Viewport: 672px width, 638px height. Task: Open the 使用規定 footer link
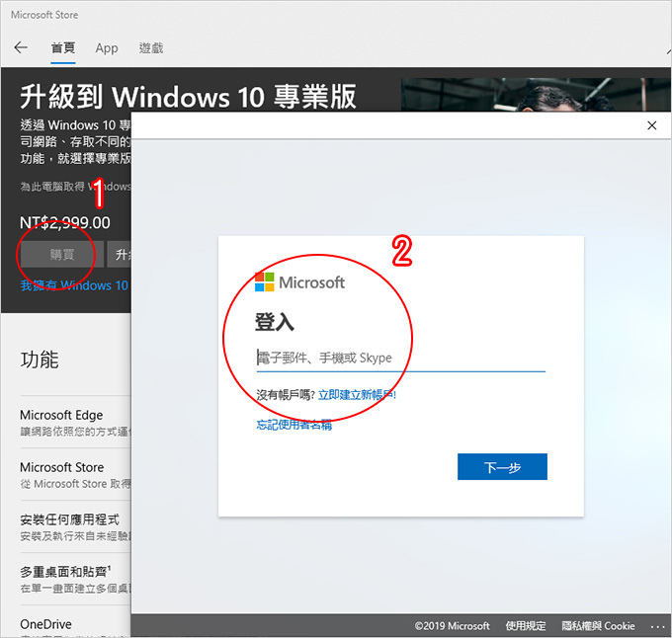coord(526,626)
